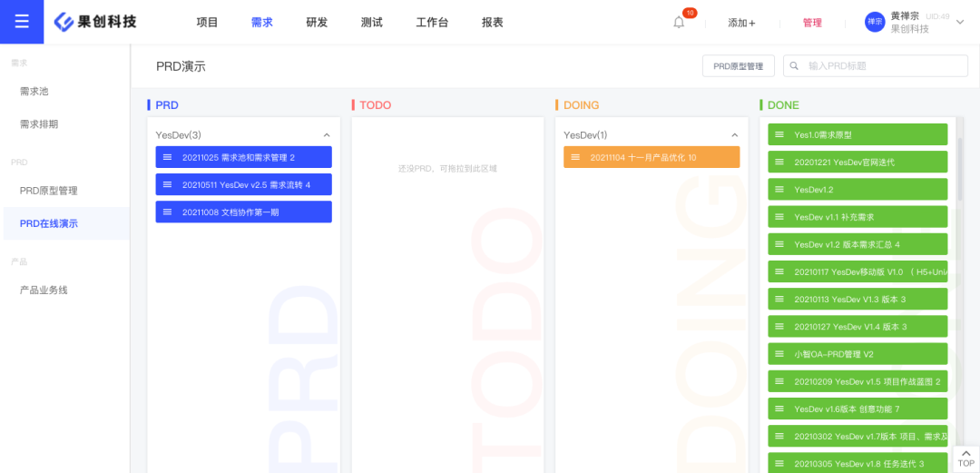
Task: Click drag handle on YesDev1.2 card
Action: point(779,189)
